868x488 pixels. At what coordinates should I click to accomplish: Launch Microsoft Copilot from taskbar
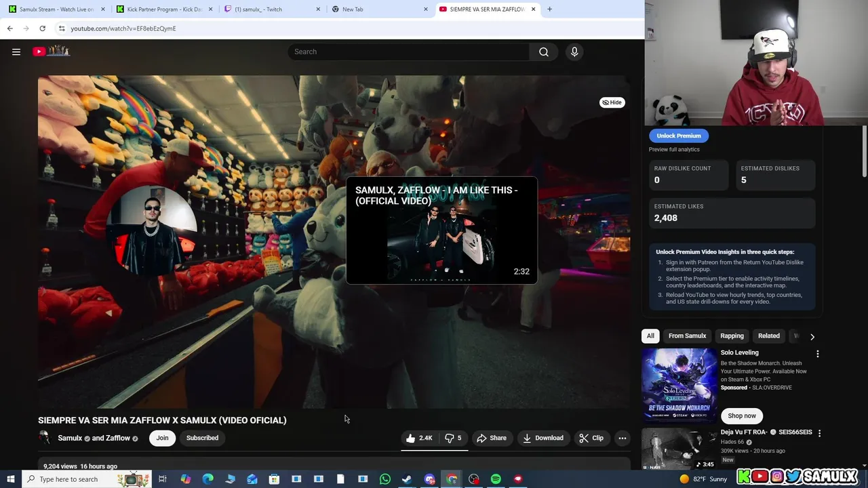pos(185,479)
